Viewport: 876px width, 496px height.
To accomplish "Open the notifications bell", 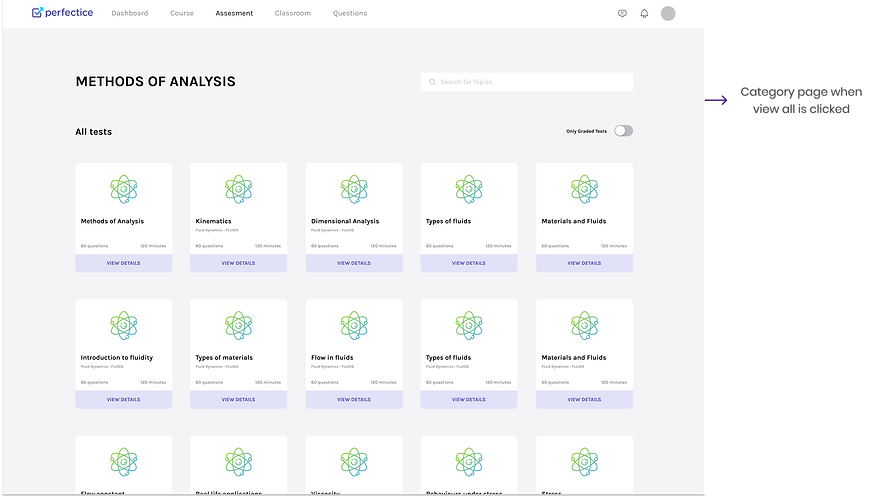I will (x=644, y=13).
